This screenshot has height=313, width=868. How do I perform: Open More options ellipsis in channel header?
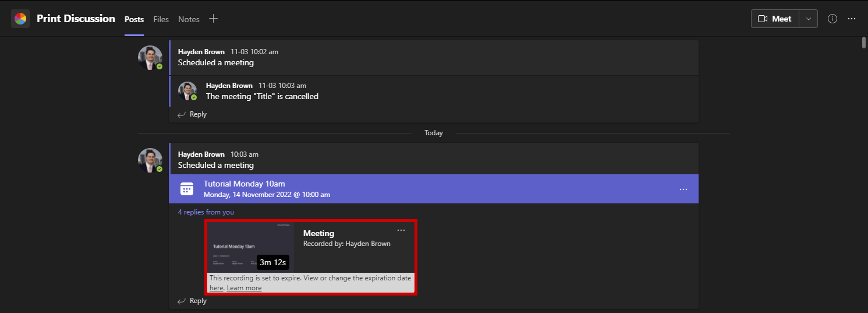852,19
